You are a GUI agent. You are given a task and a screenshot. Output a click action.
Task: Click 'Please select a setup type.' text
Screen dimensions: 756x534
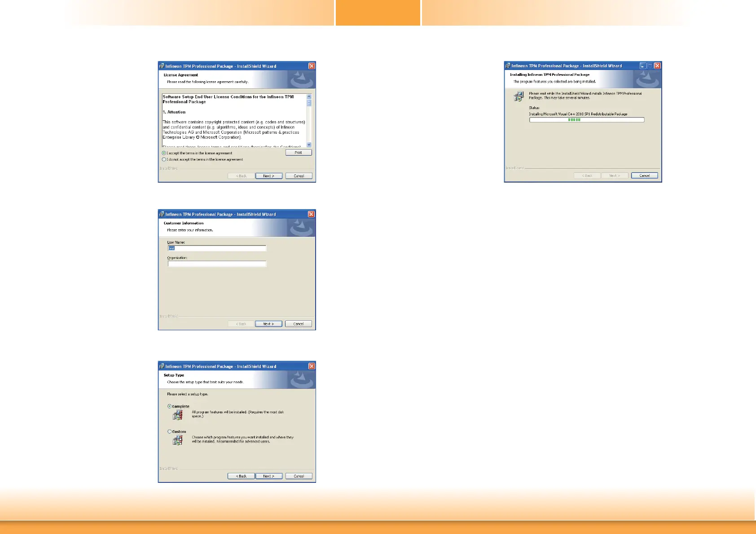pyautogui.click(x=188, y=394)
